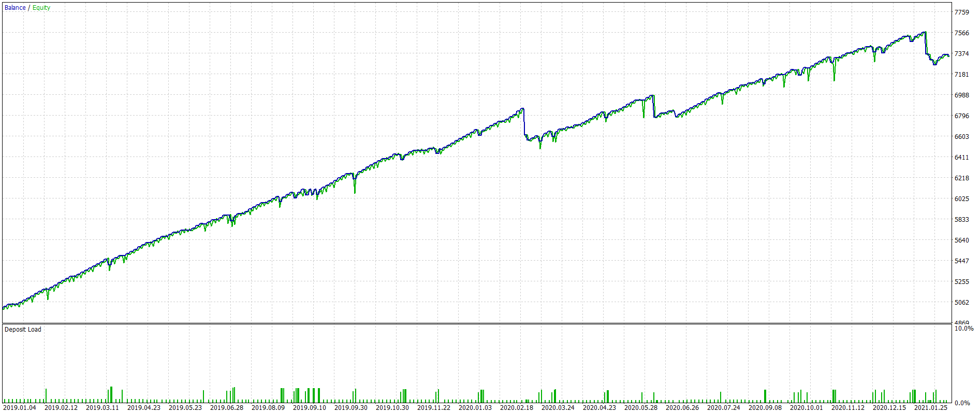Click the 2019.01.04 date label

[20, 408]
